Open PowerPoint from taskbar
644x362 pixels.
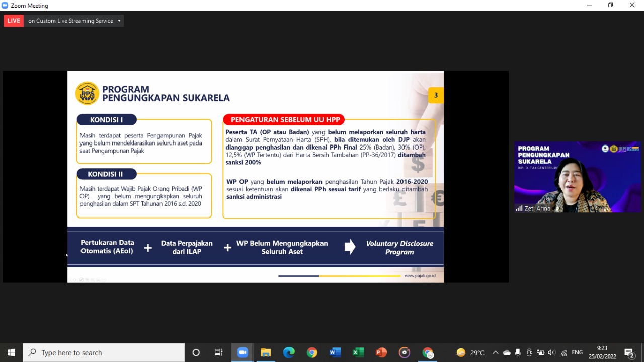(381, 352)
